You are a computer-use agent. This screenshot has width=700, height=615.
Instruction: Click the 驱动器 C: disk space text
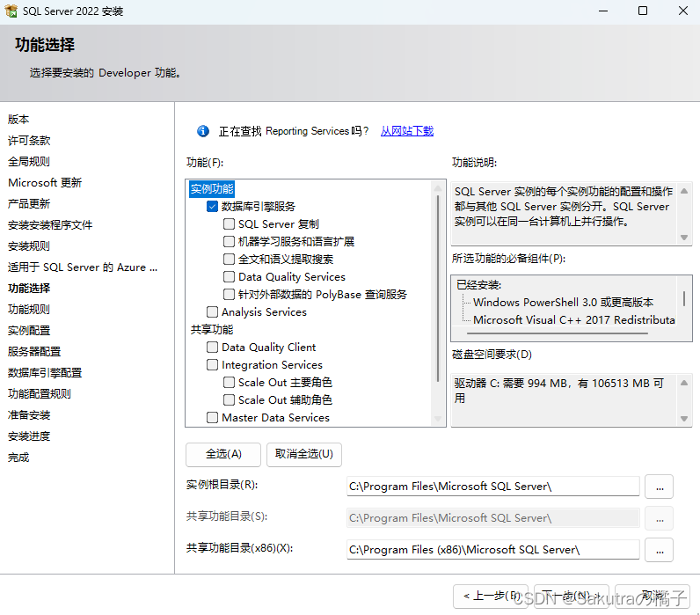pos(559,391)
